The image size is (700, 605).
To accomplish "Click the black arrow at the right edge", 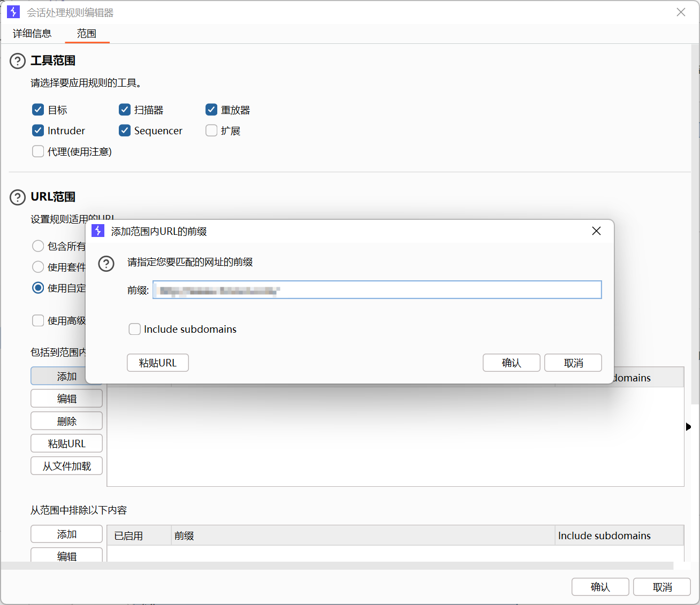I will [688, 426].
